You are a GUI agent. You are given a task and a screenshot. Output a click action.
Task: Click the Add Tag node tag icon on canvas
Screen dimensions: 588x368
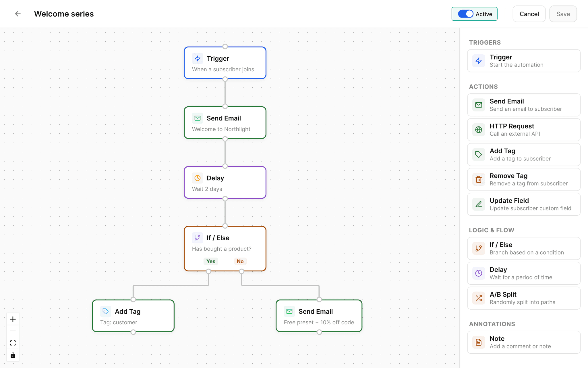pos(106,311)
